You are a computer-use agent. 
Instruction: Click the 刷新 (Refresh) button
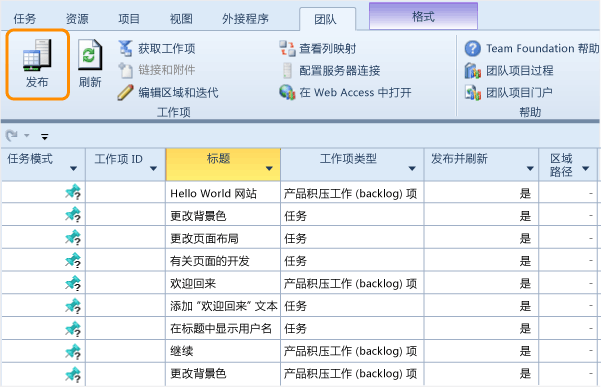pos(90,64)
